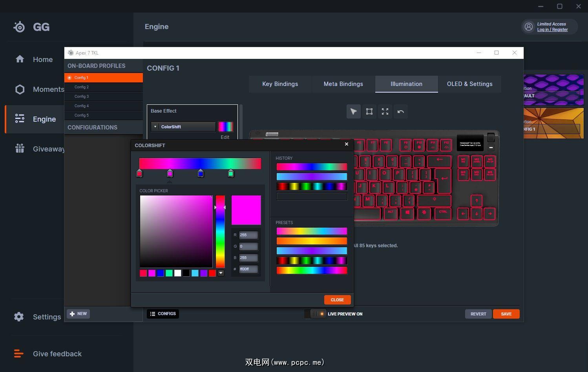Open the Giveaway section in the sidebar

(39, 149)
